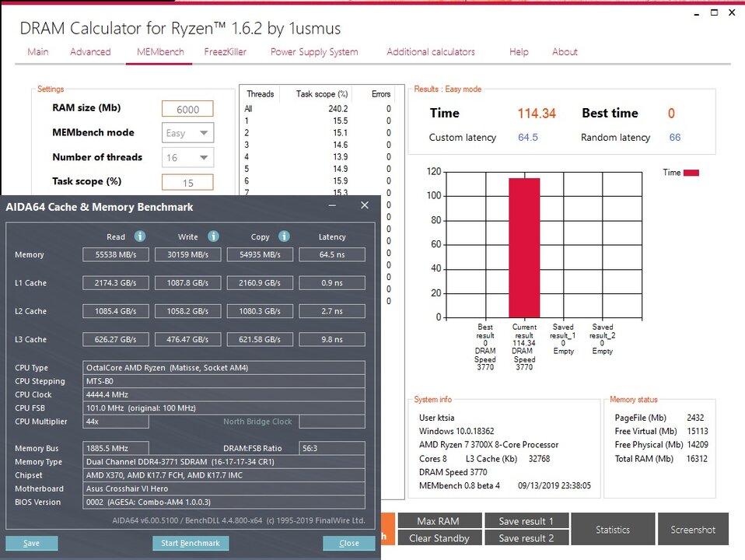Go to Additional calculators tab
This screenshot has height=560, width=745.
[431, 52]
